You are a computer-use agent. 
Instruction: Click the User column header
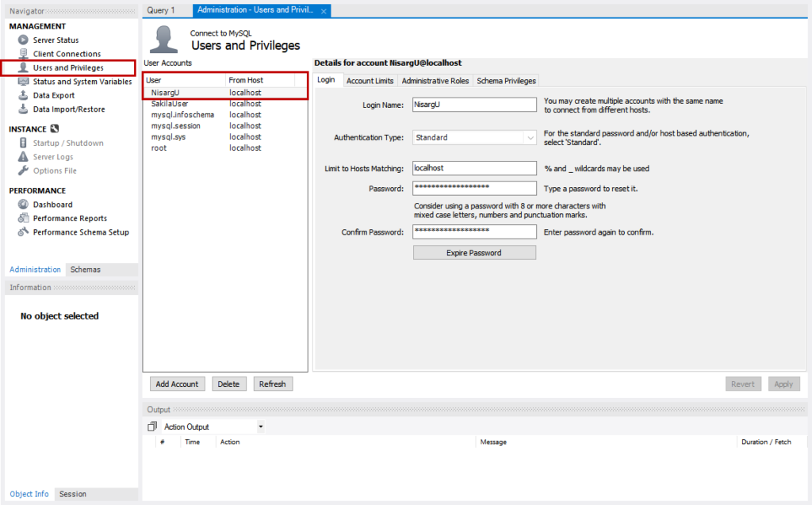pos(184,80)
